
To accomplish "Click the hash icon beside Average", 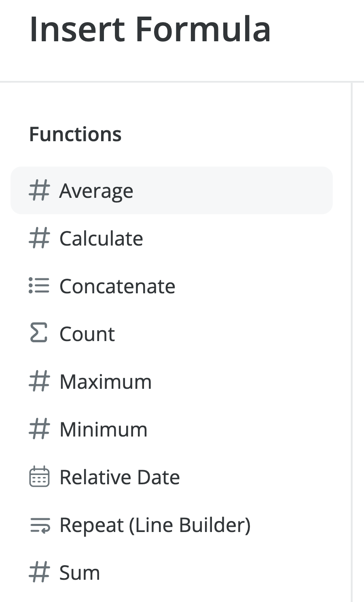I will (x=39, y=191).
